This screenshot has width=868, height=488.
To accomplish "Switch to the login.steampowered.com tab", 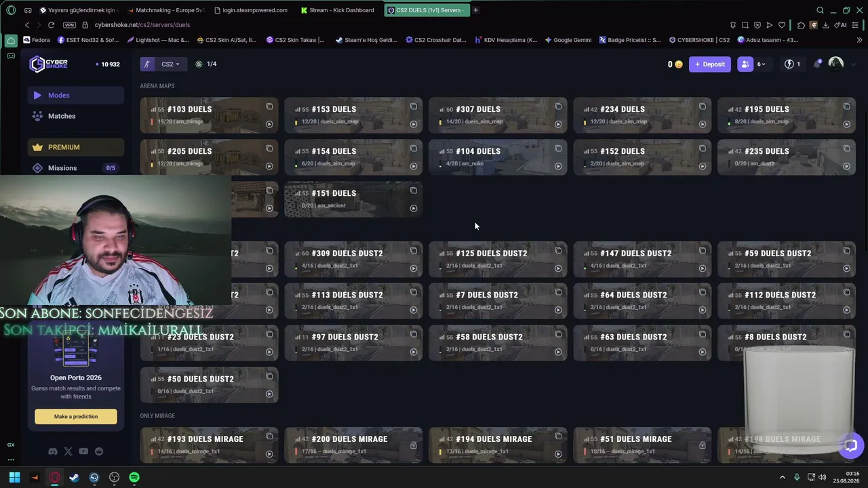I will click(x=250, y=10).
